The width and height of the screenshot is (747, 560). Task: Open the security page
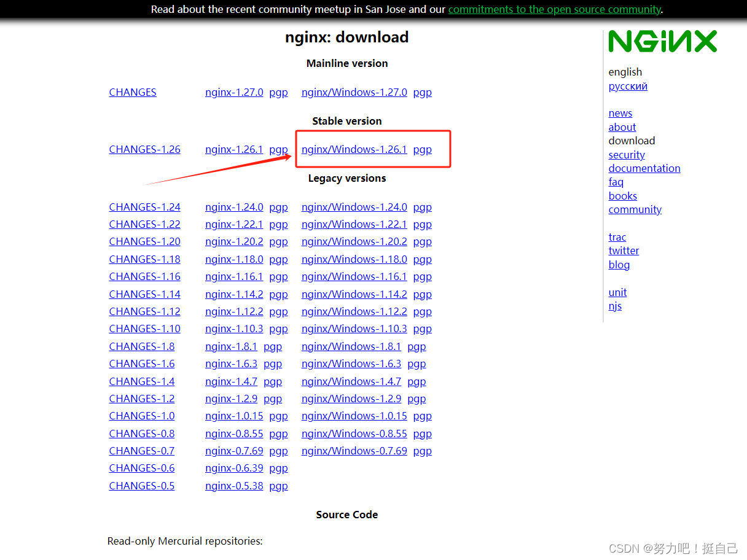(627, 155)
